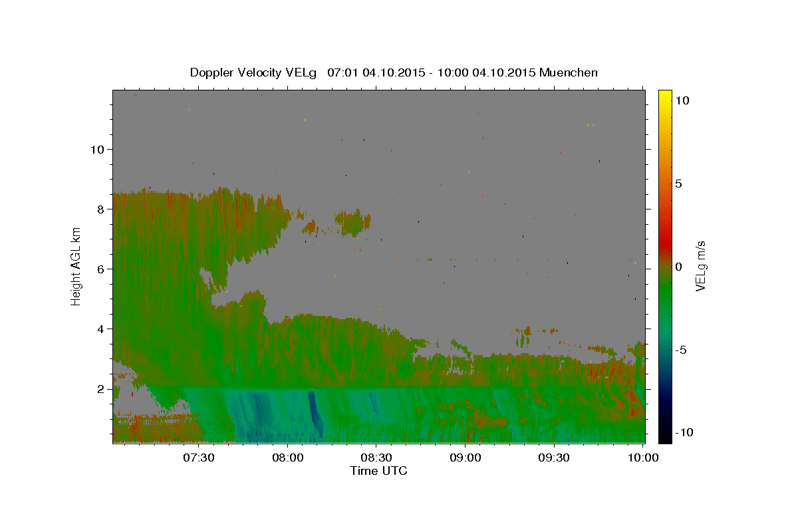Click the dark blue downdraft streak near 08:10

pyautogui.click(x=314, y=412)
